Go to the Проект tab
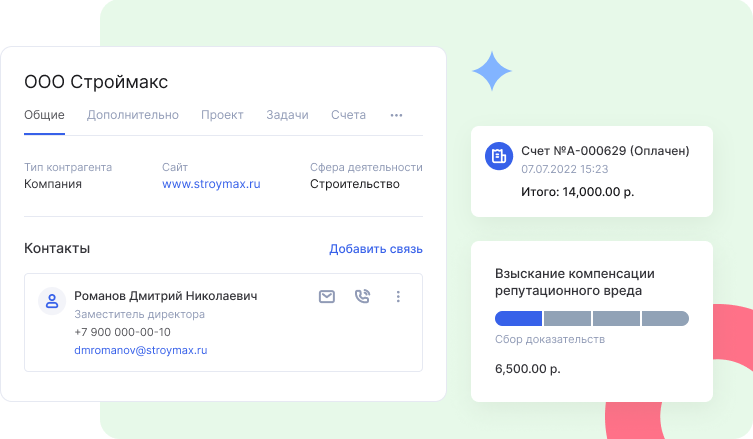 click(x=222, y=115)
